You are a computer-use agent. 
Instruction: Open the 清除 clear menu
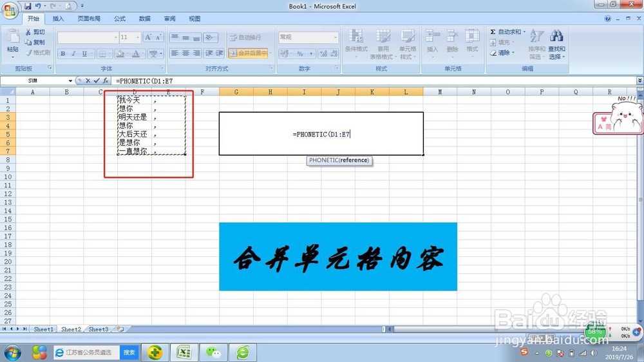[x=502, y=53]
